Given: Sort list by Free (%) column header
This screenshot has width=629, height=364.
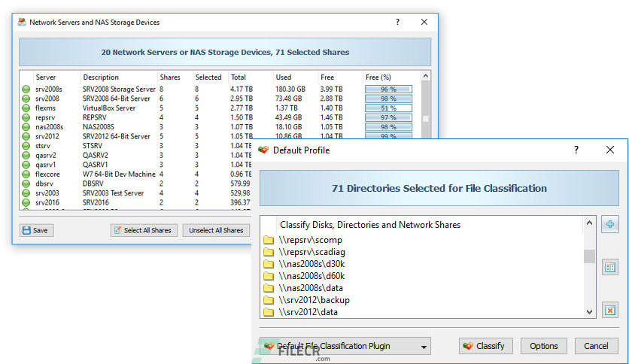Looking at the screenshot, I should tap(378, 77).
